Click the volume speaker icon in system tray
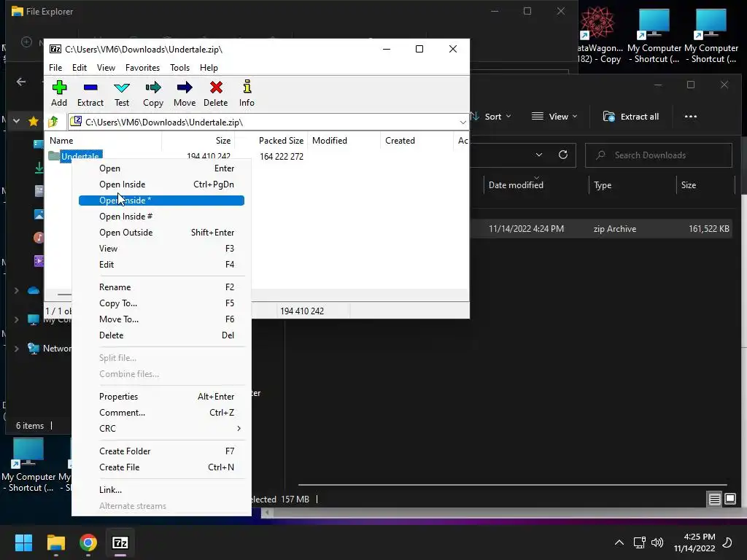Viewport: 747px width, 560px height. pyautogui.click(x=657, y=542)
